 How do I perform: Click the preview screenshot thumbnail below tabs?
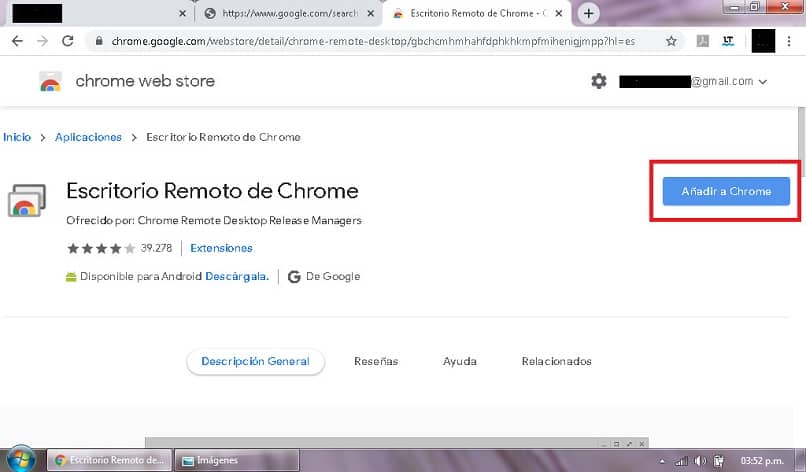[396, 443]
